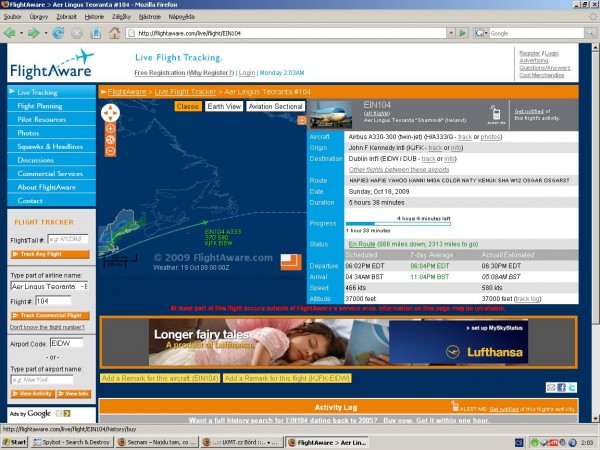This screenshot has height=450, width=600.
Task: Open back button history dropdown arrow
Action: (21, 33)
